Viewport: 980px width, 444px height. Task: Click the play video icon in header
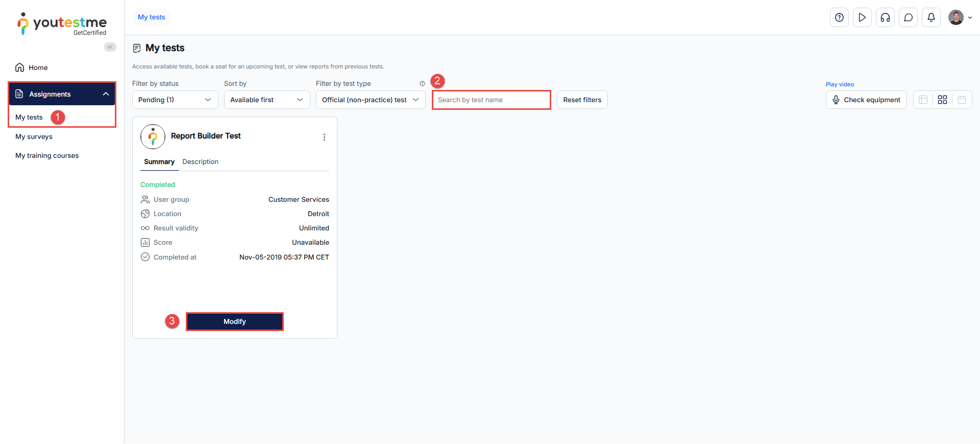pos(862,17)
